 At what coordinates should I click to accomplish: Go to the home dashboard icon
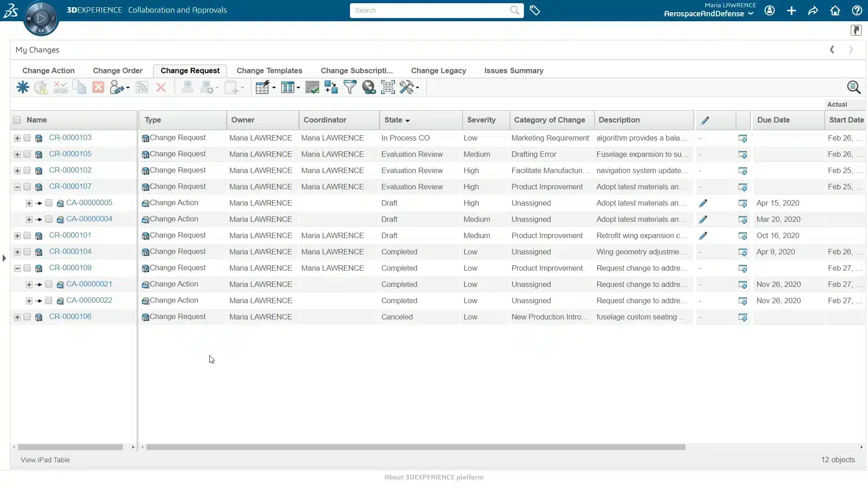(835, 10)
